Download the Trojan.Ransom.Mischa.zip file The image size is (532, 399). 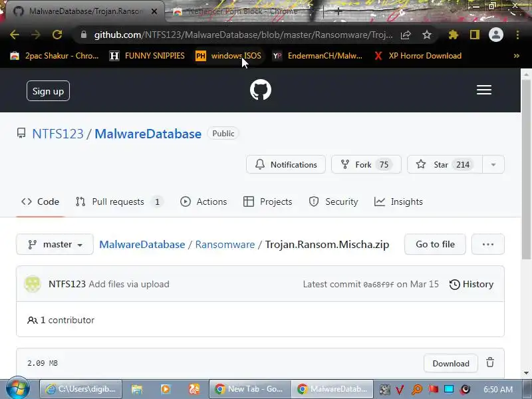click(451, 363)
